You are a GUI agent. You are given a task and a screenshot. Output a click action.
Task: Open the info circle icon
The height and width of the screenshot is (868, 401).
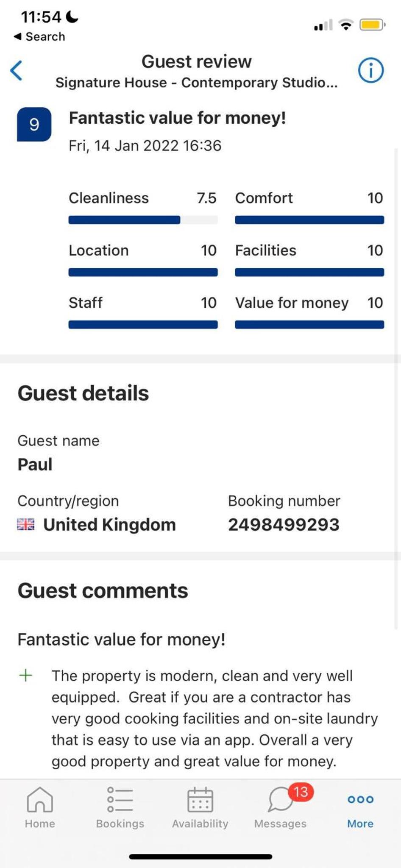pyautogui.click(x=371, y=70)
